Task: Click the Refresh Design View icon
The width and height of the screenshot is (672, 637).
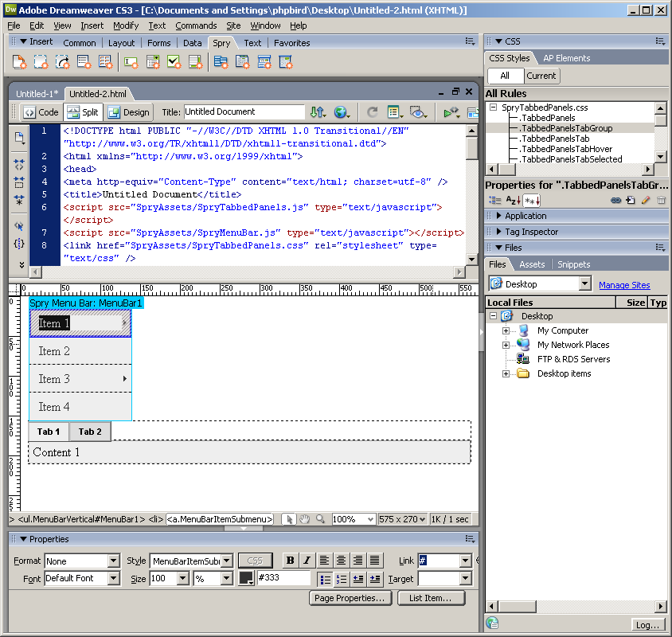Action: point(372,112)
